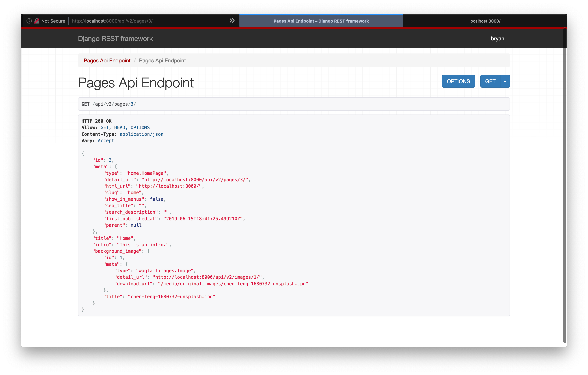
Task: Click the site information icon in address bar
Action: 29,21
